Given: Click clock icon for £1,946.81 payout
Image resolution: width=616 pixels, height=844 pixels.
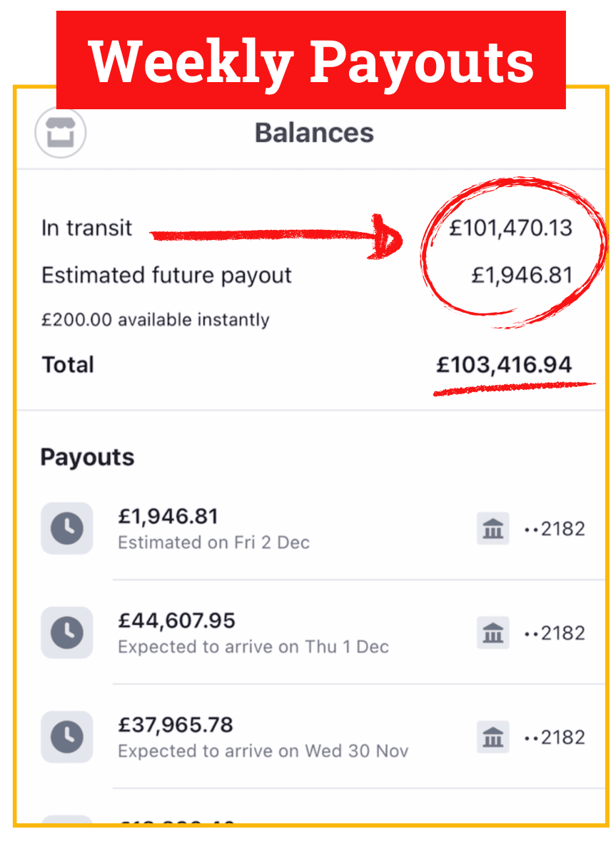Looking at the screenshot, I should click(x=67, y=528).
